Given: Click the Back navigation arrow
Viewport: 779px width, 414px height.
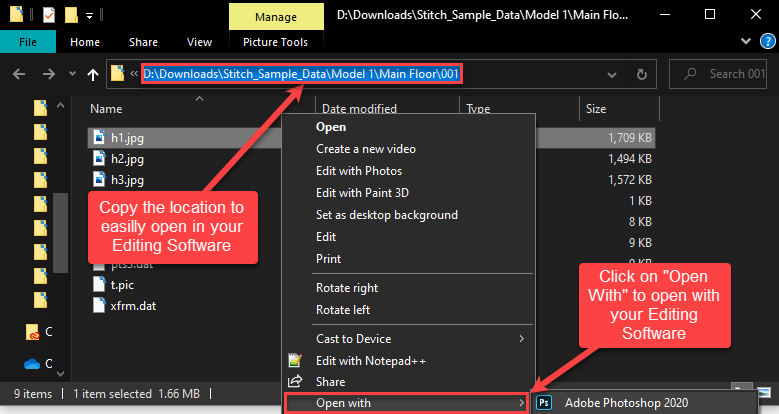Looking at the screenshot, I should 18,74.
